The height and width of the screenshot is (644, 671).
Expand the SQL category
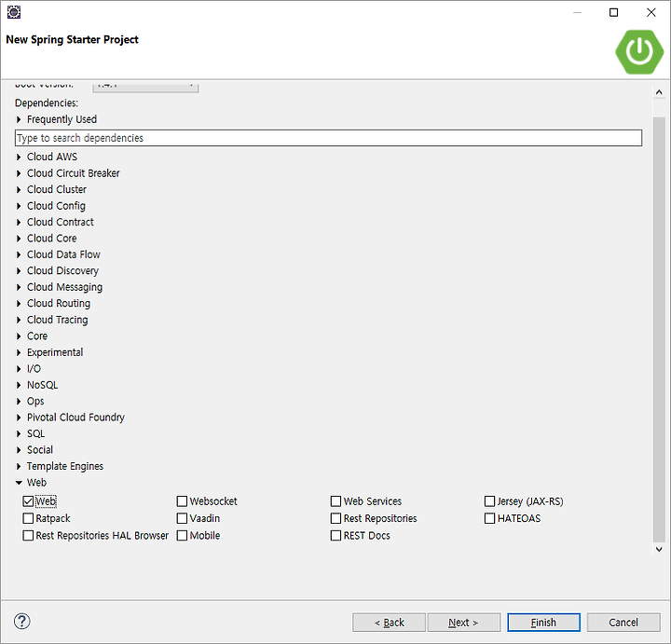click(x=19, y=434)
